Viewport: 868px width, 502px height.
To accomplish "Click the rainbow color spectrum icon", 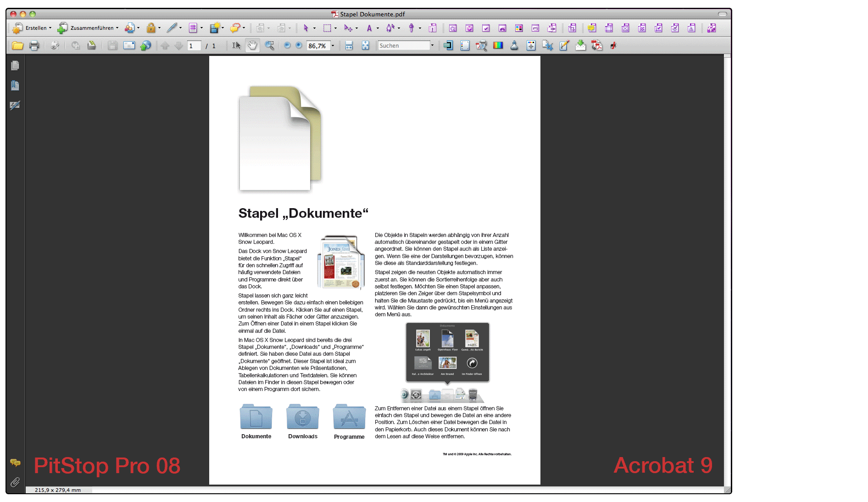I will tap(498, 46).
